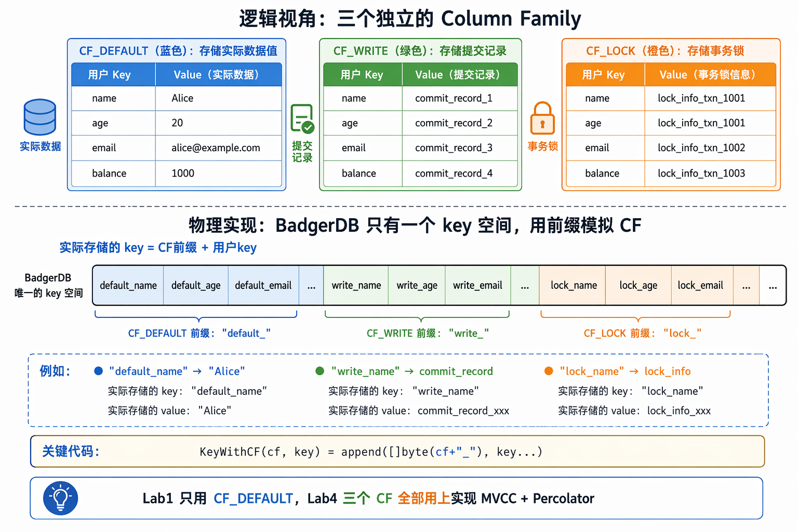Click the CF_LOCK 前缀 "lock_" label
The image size is (798, 532).
[x=642, y=334]
